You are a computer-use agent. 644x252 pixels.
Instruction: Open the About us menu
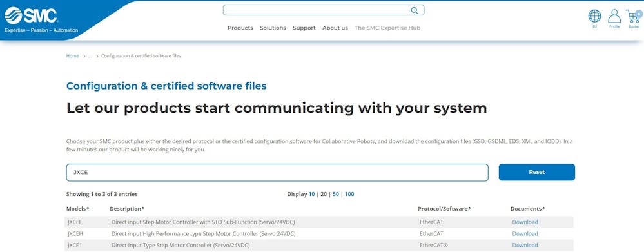(x=335, y=28)
